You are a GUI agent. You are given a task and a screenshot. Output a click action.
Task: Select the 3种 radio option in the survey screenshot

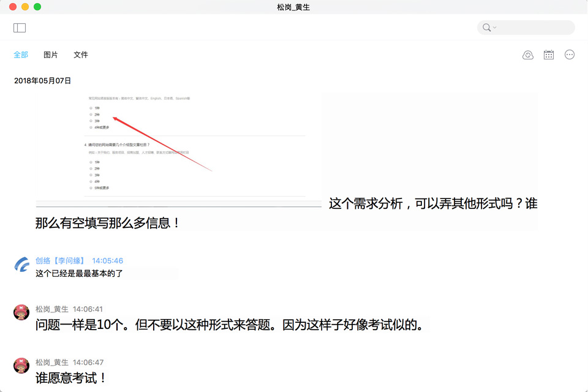click(91, 121)
